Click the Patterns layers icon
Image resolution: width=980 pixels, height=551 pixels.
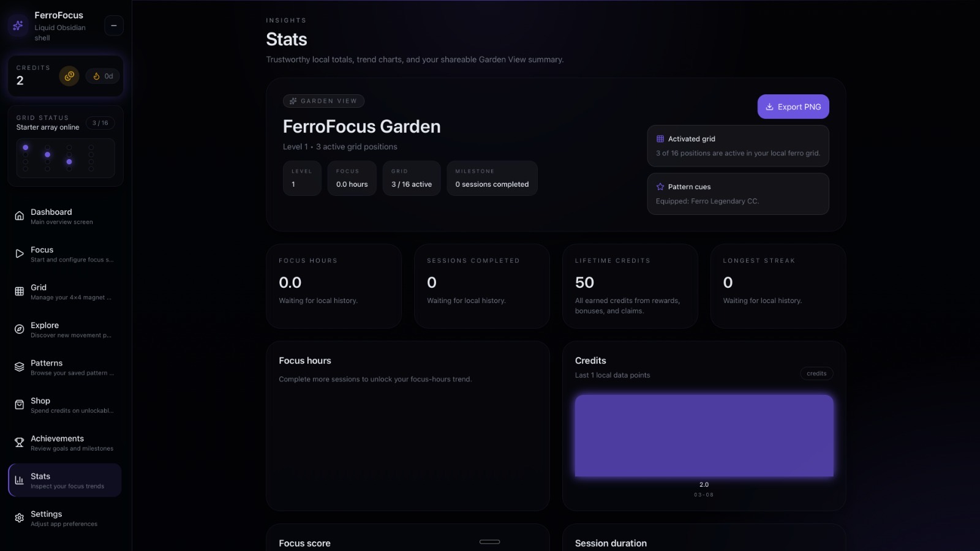click(x=20, y=367)
